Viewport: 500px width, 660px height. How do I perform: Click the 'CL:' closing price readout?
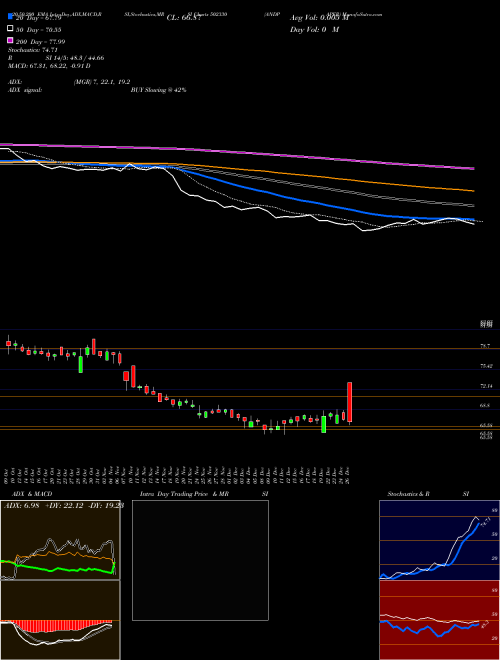coord(184,18)
